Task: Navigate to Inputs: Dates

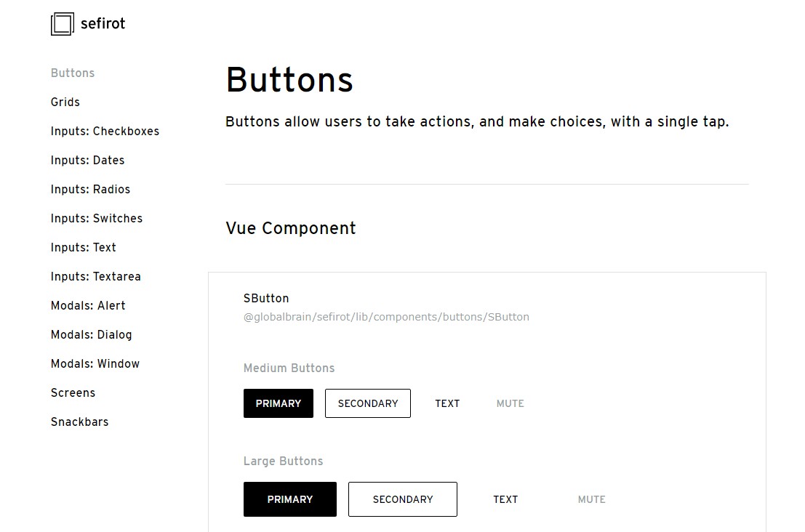Action: (87, 161)
